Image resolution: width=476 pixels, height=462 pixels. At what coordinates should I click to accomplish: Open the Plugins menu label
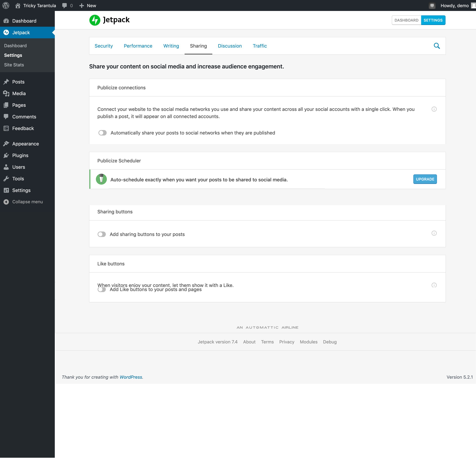coord(20,155)
